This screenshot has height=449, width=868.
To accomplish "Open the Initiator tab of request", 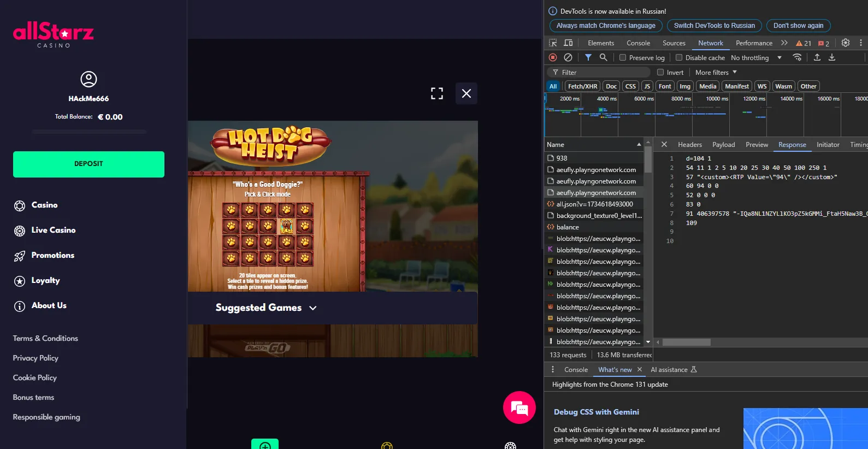I will [828, 144].
